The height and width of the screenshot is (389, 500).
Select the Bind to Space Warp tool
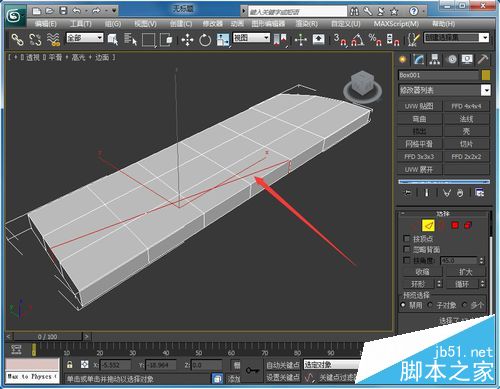click(x=53, y=40)
